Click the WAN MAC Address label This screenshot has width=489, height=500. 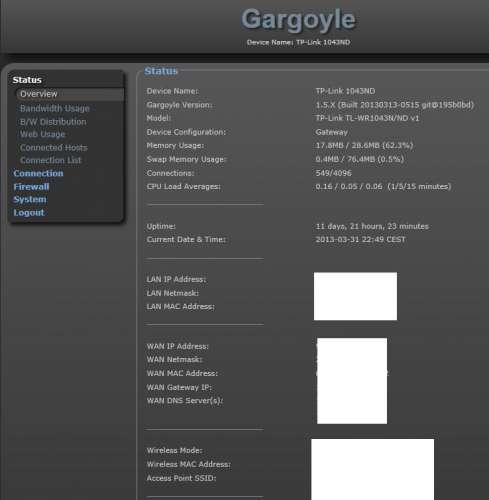[182, 374]
